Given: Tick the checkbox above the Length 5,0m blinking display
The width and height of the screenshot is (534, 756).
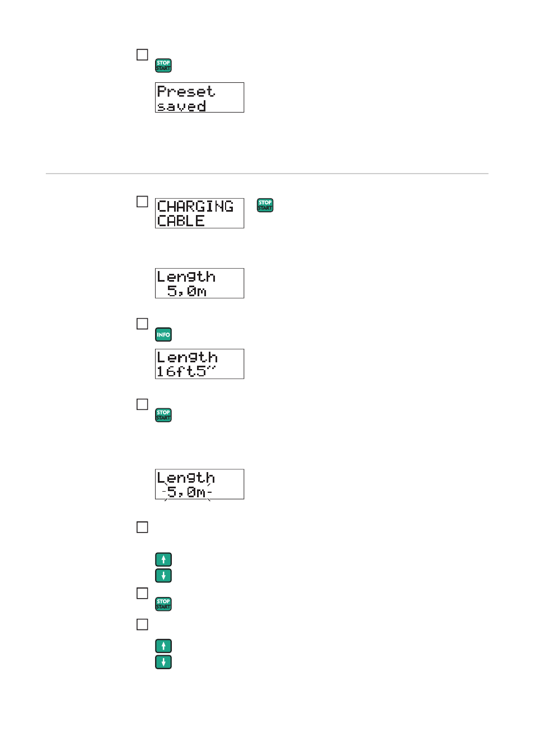Looking at the screenshot, I should tap(143, 404).
